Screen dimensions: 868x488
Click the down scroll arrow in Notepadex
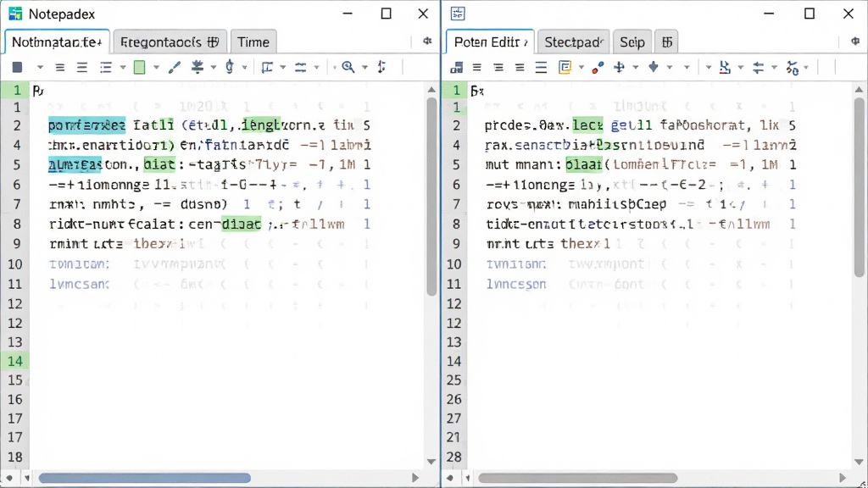pos(431,462)
